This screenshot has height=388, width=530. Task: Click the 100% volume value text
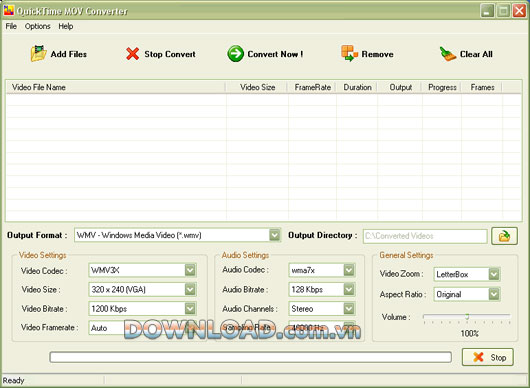click(469, 334)
